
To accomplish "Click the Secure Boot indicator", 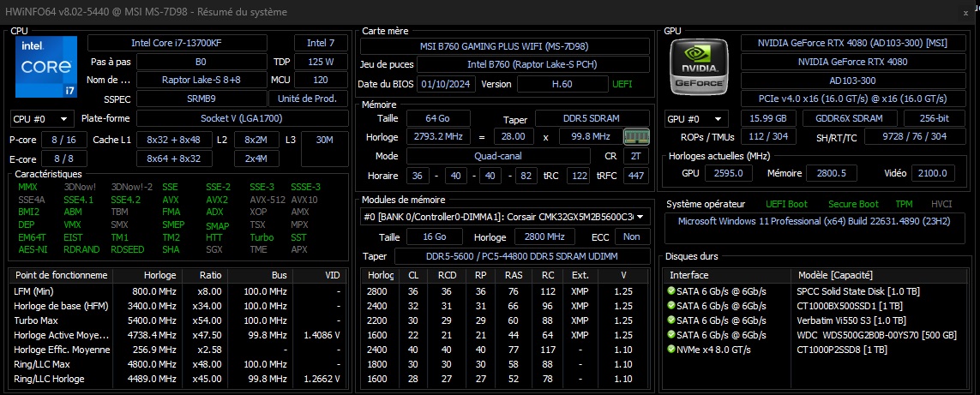I will [853, 205].
